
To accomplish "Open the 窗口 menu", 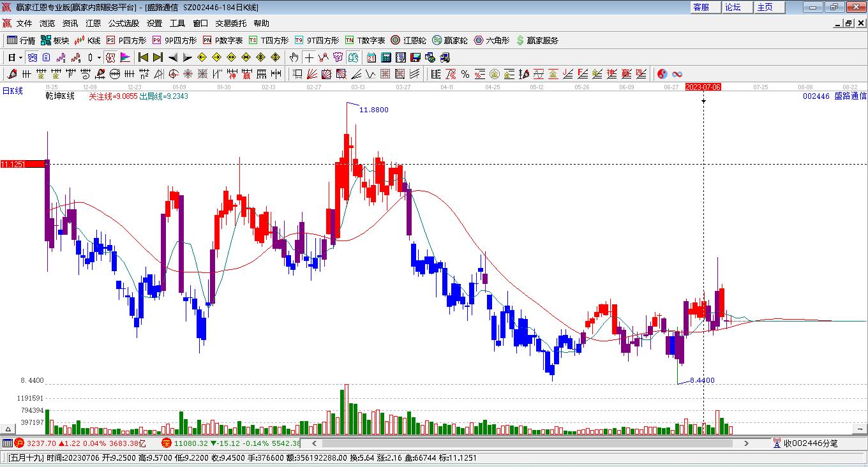I will [200, 24].
